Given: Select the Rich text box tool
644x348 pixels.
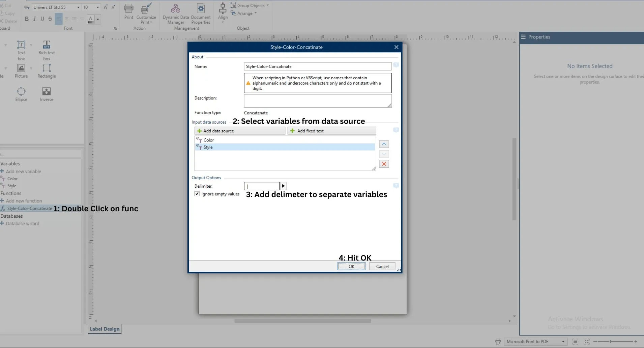Looking at the screenshot, I should point(47,50).
